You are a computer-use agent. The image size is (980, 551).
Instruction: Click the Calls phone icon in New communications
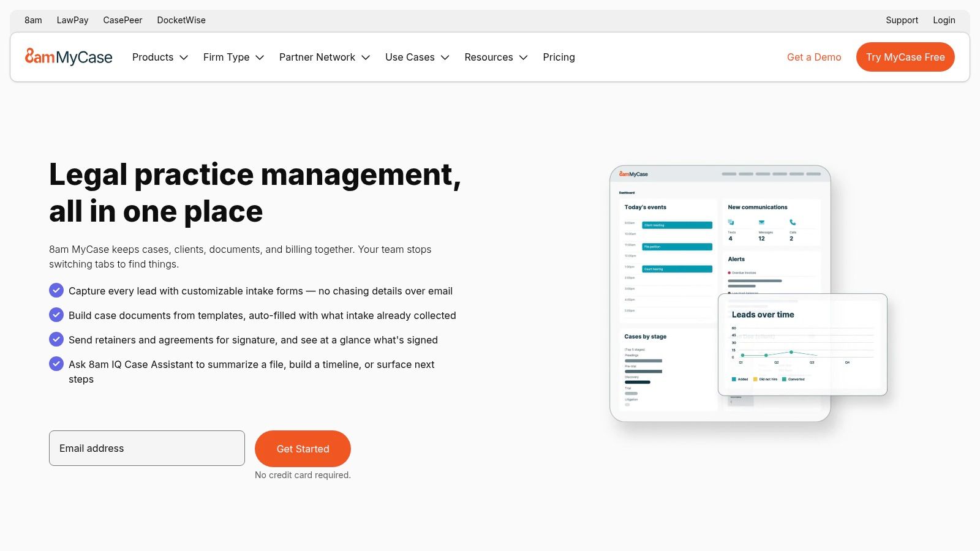pos(793,222)
